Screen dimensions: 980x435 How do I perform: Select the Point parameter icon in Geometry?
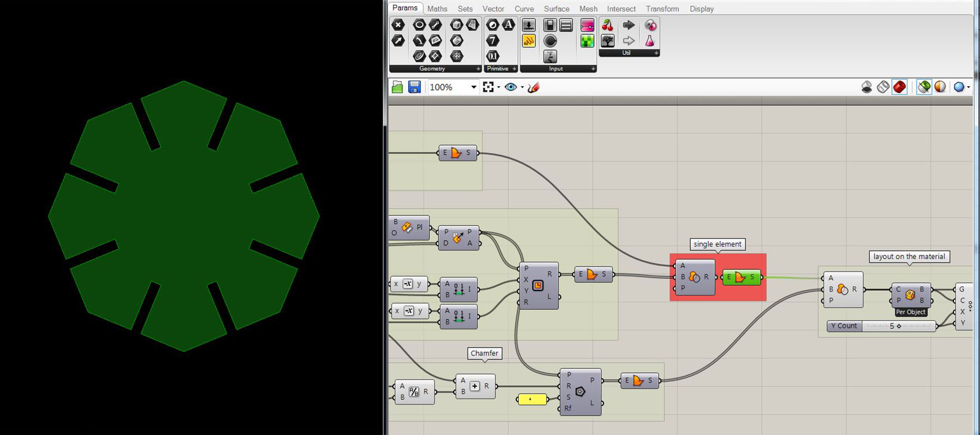pos(398,25)
